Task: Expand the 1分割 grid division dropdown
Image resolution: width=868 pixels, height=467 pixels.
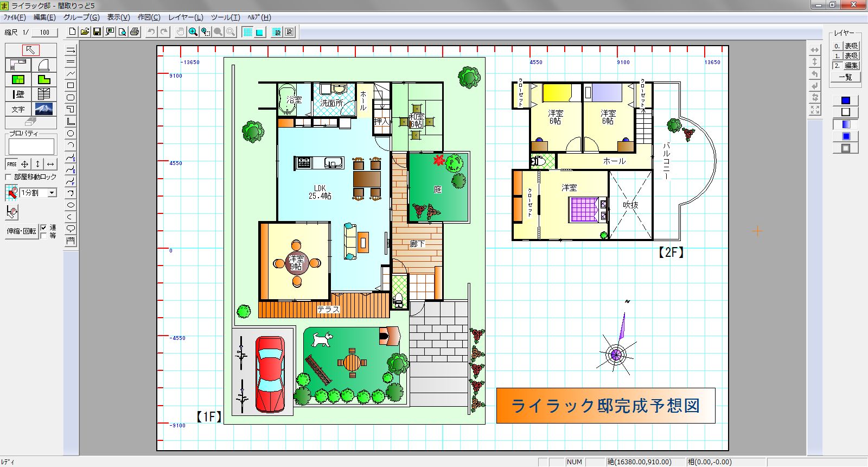Action: pos(52,193)
